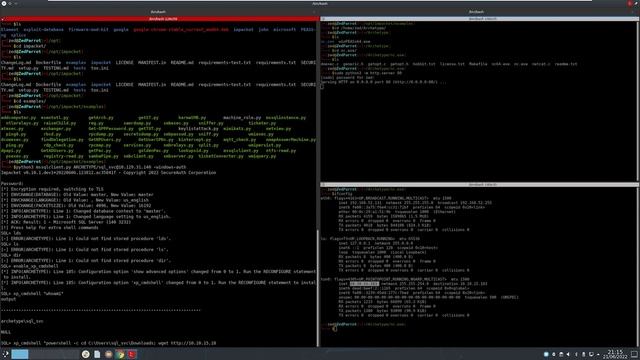The height and width of the screenshot is (360, 640).
Task: Click the show desktop button in the taskbar
Action: 634,354
